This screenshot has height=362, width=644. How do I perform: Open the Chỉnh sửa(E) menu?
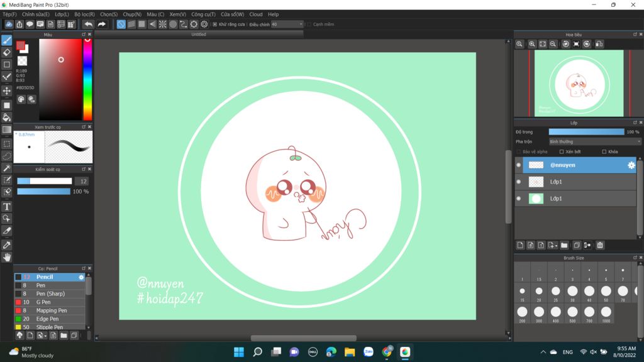(x=36, y=14)
